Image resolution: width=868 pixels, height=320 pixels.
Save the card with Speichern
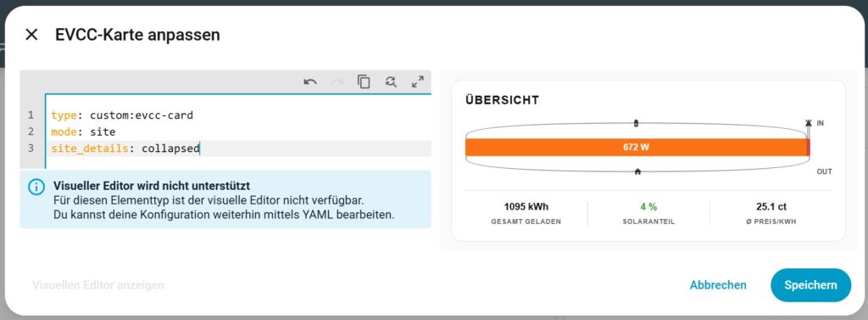click(x=810, y=285)
